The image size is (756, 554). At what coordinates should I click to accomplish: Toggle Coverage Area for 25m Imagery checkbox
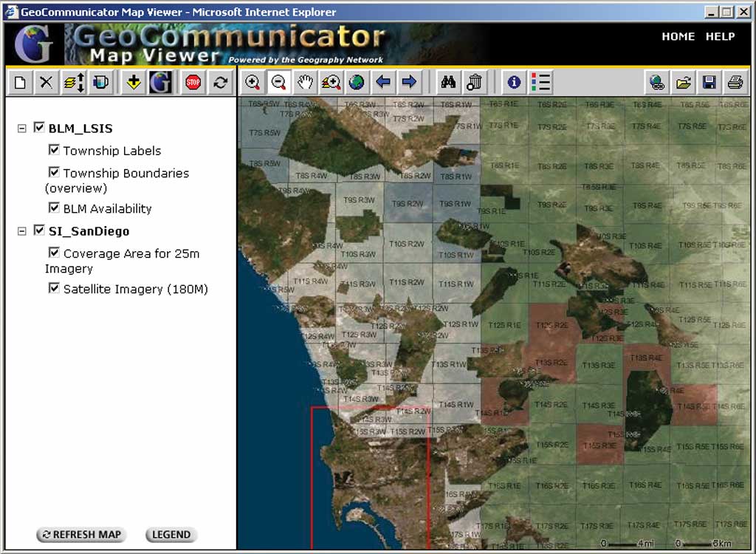(54, 253)
